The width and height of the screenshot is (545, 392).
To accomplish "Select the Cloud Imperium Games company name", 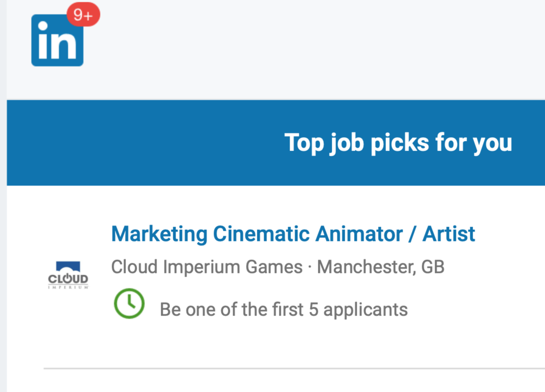I will (207, 267).
